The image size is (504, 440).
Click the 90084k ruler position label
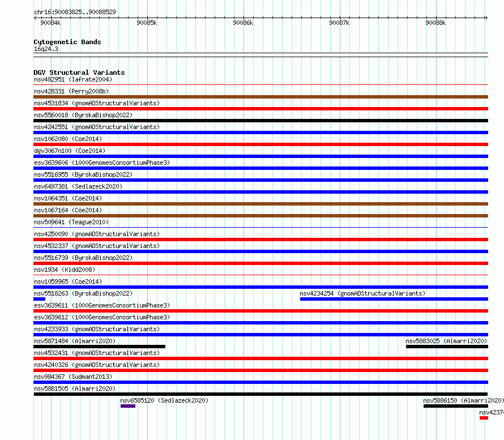(50, 23)
